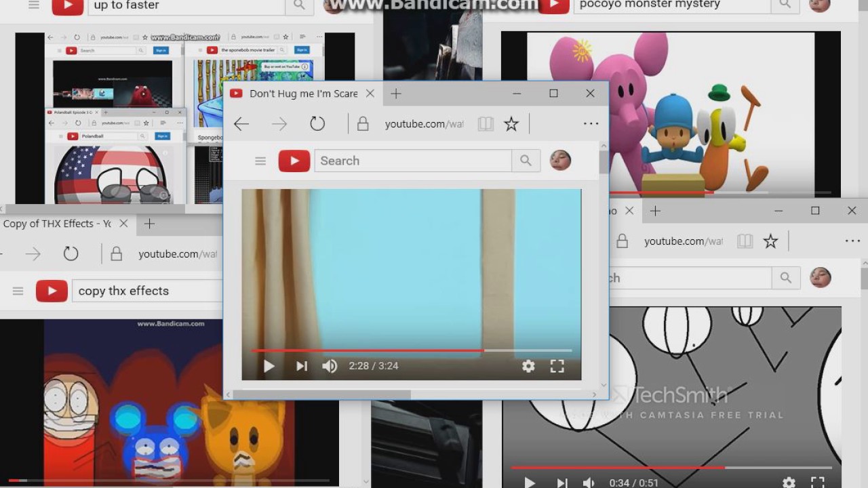Enter fullscreen in front video player
Viewport: 868px width, 488px height.
[x=557, y=366]
